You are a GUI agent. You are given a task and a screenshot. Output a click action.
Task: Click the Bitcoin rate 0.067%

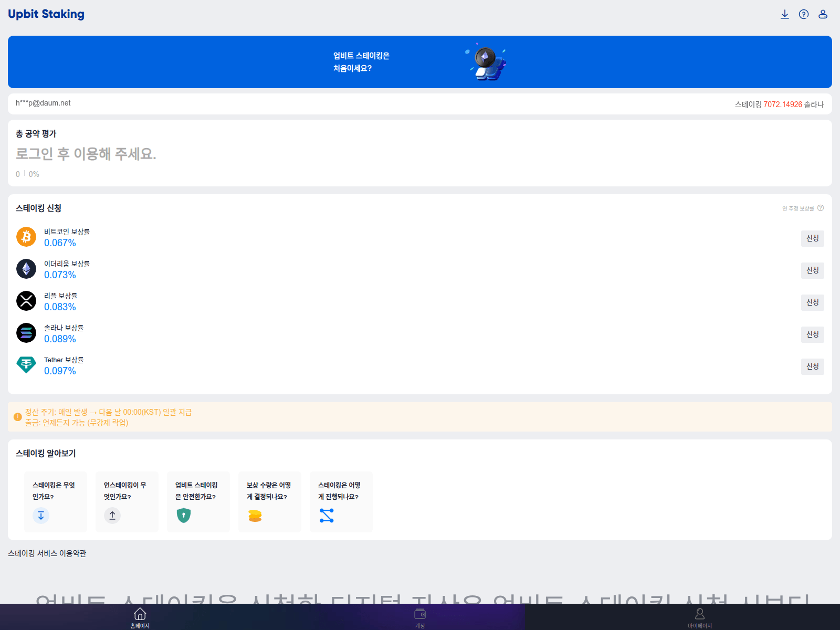[x=60, y=243]
